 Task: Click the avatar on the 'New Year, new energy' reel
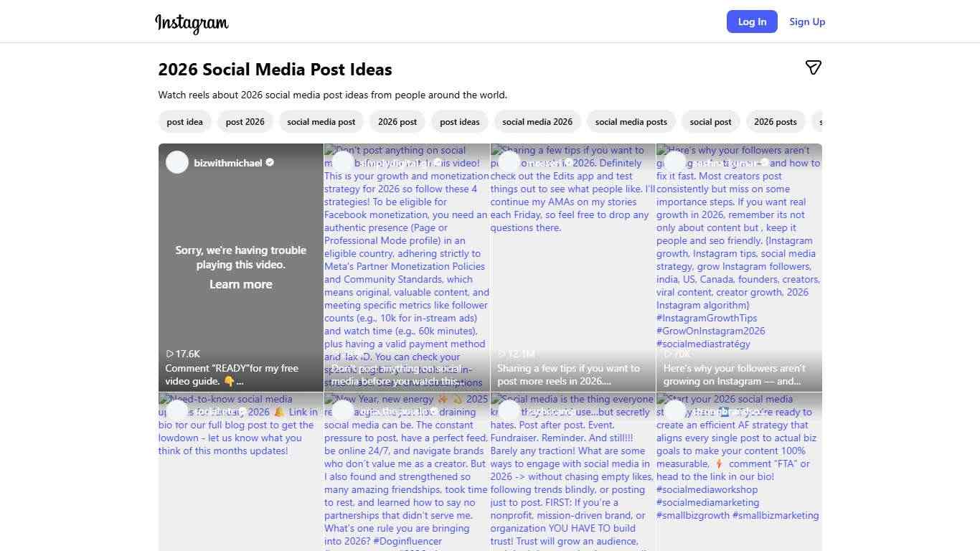(x=342, y=411)
